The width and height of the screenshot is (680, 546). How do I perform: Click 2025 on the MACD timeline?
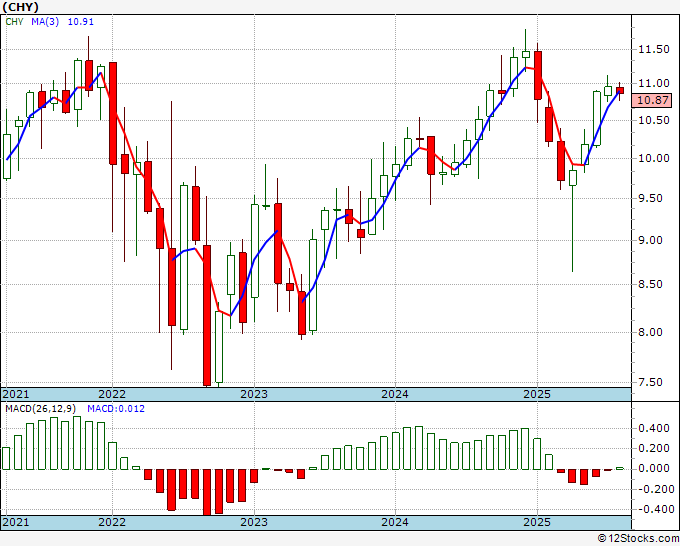tap(537, 522)
